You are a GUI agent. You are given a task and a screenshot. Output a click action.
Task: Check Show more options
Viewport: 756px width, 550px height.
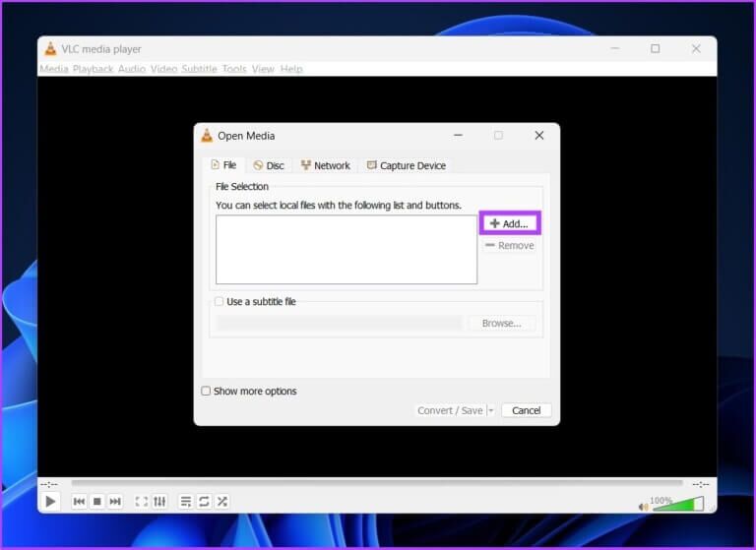[x=206, y=391]
